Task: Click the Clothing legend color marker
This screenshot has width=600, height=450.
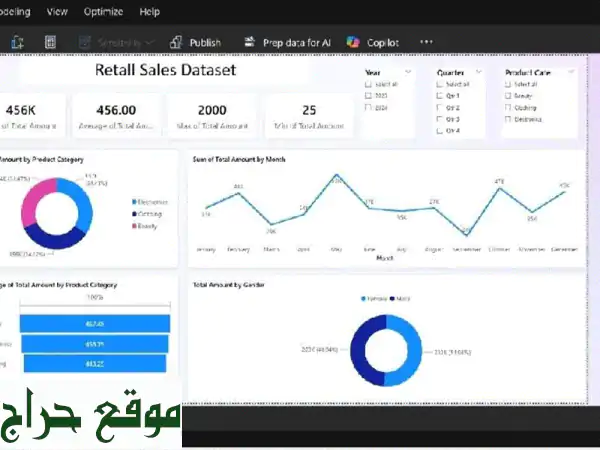Action: click(134, 214)
